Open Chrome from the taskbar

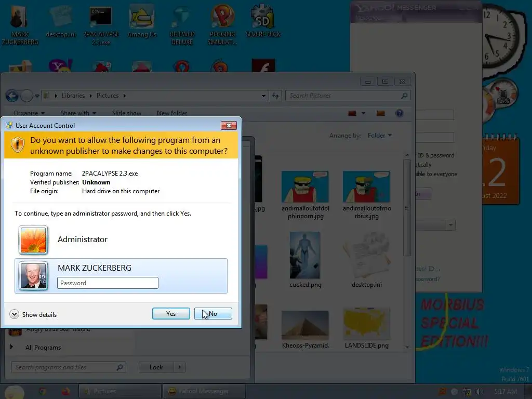(x=43, y=391)
